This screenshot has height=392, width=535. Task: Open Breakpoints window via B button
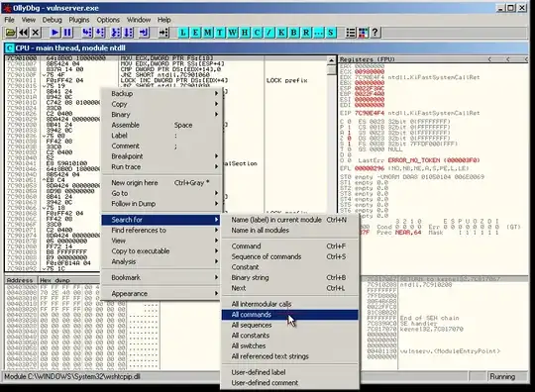pos(294,33)
